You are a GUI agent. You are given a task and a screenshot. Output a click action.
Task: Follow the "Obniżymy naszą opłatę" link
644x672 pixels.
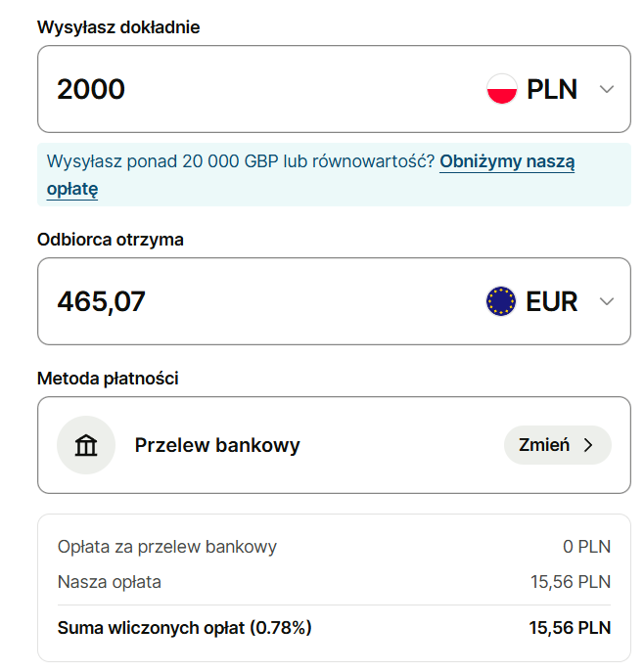pos(506,162)
